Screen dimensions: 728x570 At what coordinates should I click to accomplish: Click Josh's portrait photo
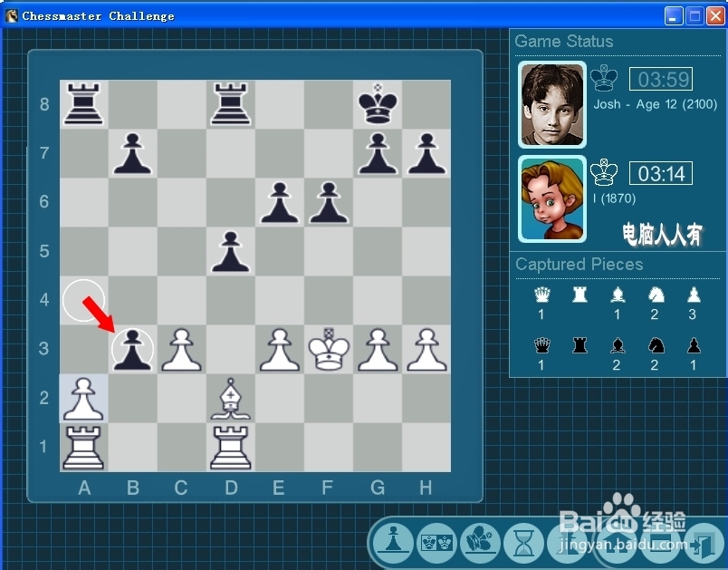pyautogui.click(x=552, y=104)
